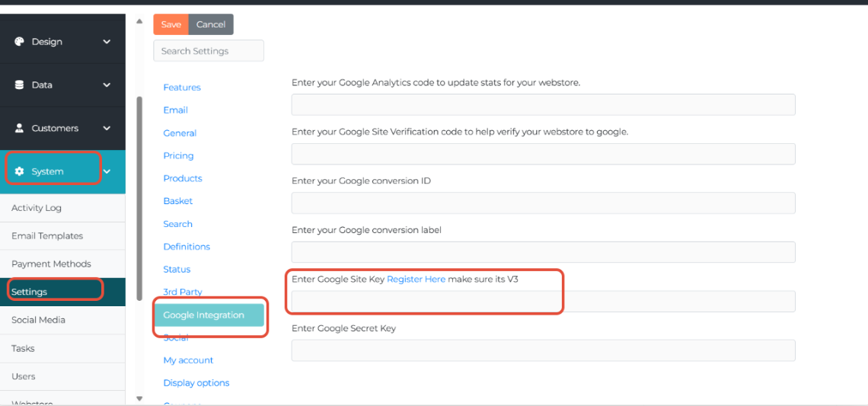Expand the Customers menu chevron
This screenshot has height=406, width=868.
(107, 128)
